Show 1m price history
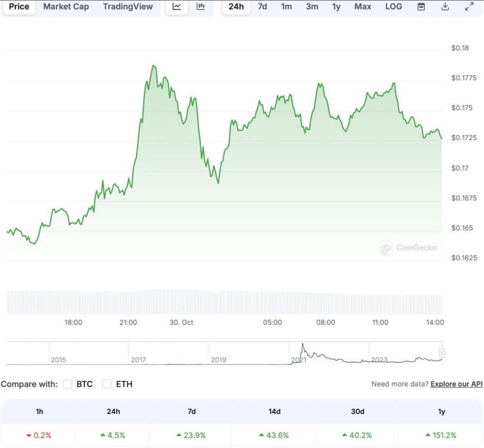Screen dimensions: 484x448 click(286, 7)
